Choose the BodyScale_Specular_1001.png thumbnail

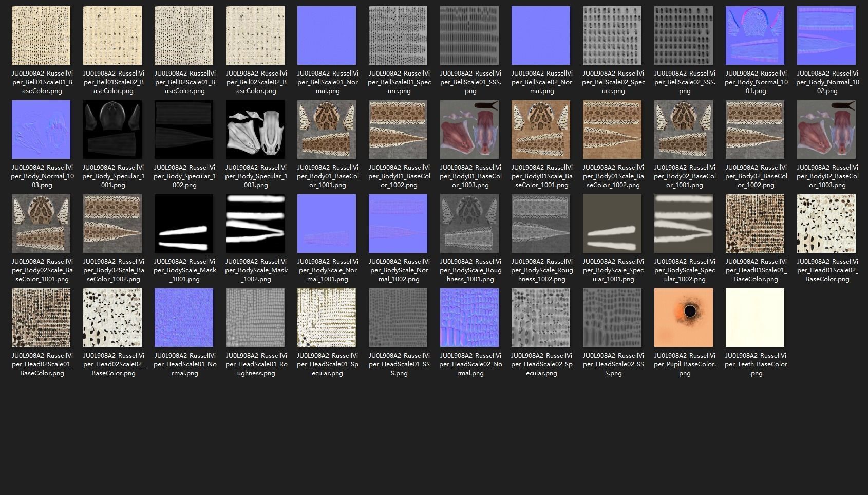[x=612, y=224]
